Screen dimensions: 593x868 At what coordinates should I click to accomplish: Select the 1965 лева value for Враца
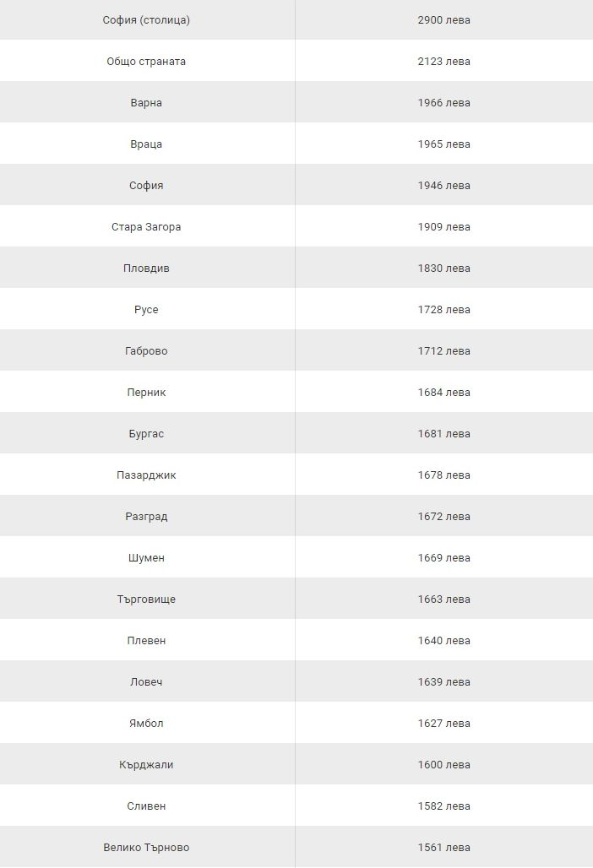[444, 144]
